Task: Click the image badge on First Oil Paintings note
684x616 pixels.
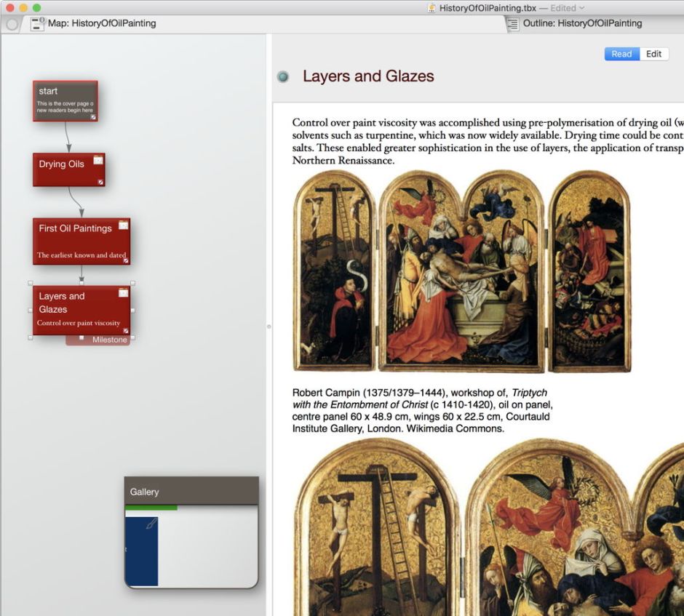Action: (123, 225)
